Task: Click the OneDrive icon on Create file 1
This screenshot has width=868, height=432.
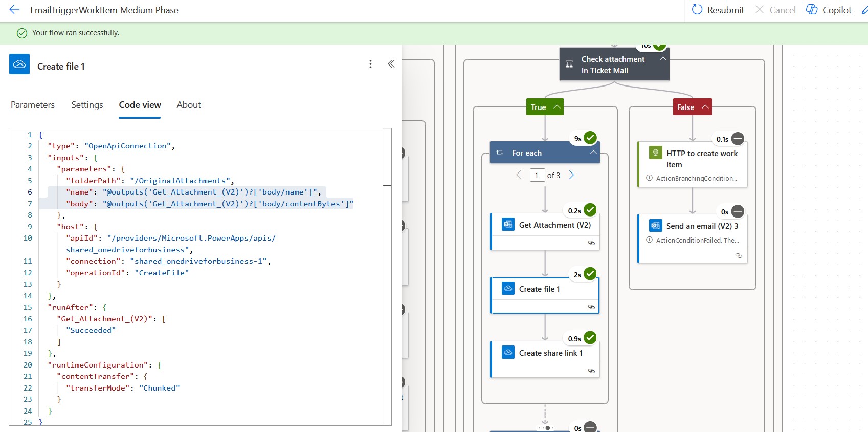Action: [508, 289]
